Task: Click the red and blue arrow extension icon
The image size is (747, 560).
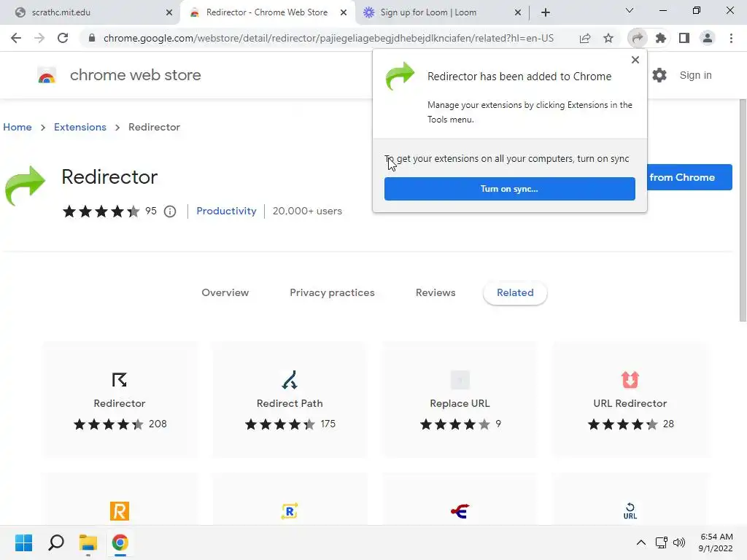Action: (460, 511)
